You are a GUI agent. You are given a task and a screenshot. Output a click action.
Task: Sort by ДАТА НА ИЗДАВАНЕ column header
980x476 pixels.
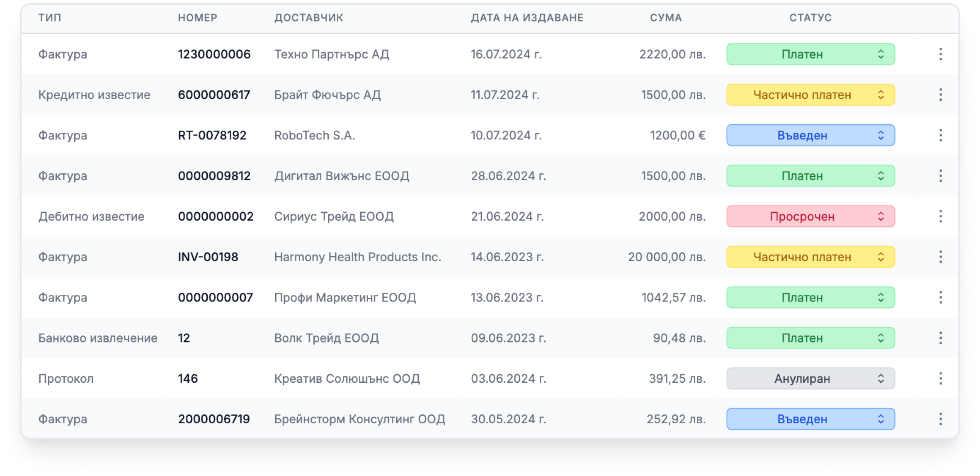coord(527,18)
